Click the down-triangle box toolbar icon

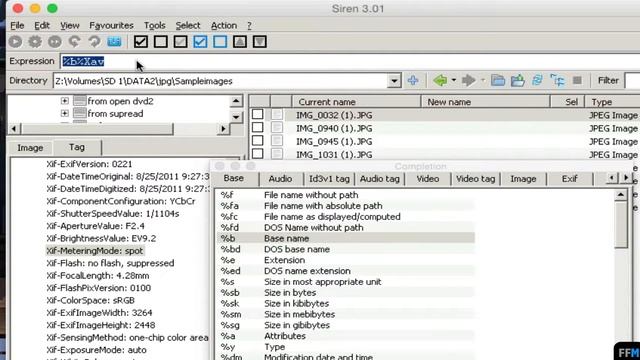click(x=260, y=42)
